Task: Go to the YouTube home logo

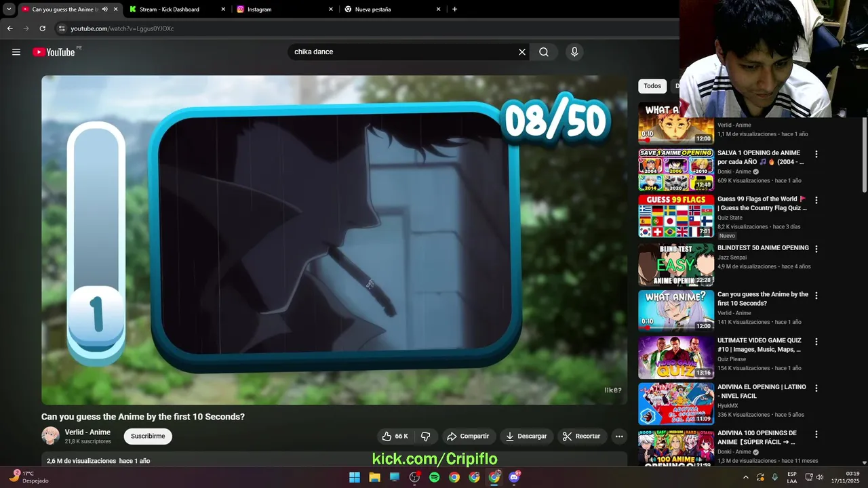Action: pos(54,52)
